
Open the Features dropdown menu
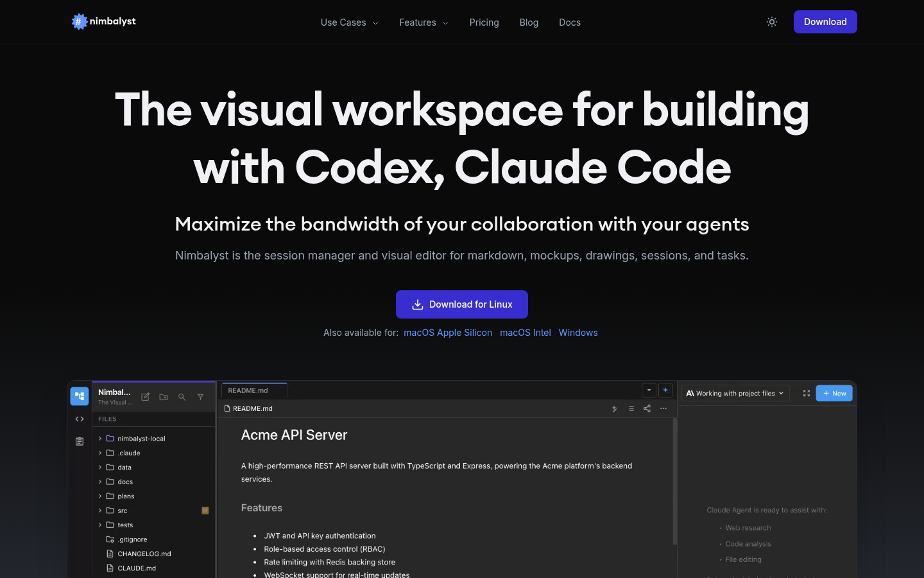coord(424,22)
